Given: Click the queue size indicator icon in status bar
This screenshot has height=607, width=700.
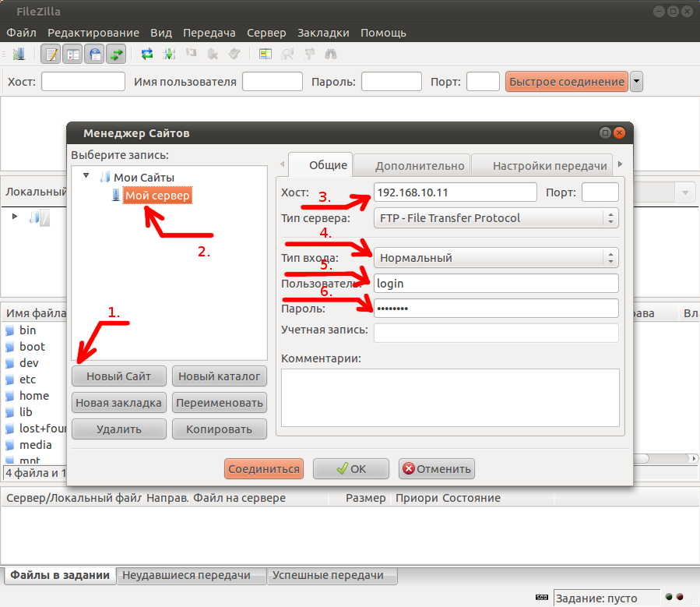Looking at the screenshot, I should (x=541, y=598).
